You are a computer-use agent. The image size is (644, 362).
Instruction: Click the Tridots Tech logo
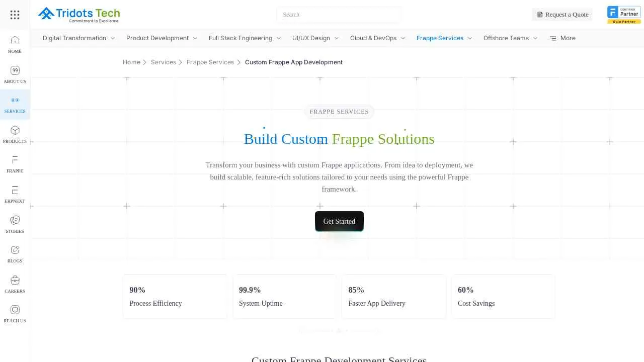point(79,15)
